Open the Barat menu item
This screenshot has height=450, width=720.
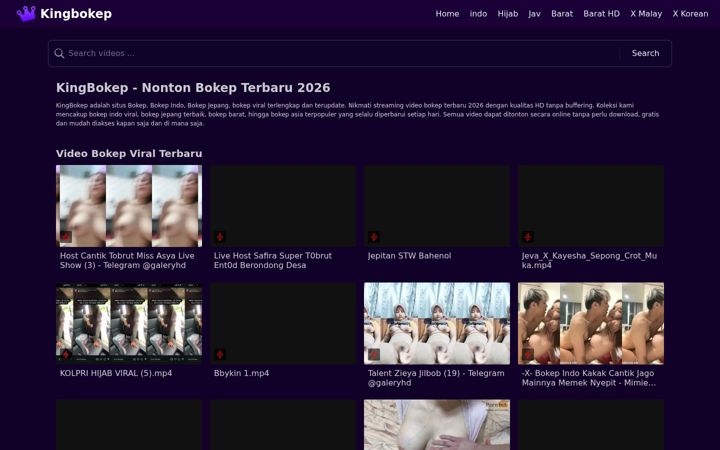562,14
